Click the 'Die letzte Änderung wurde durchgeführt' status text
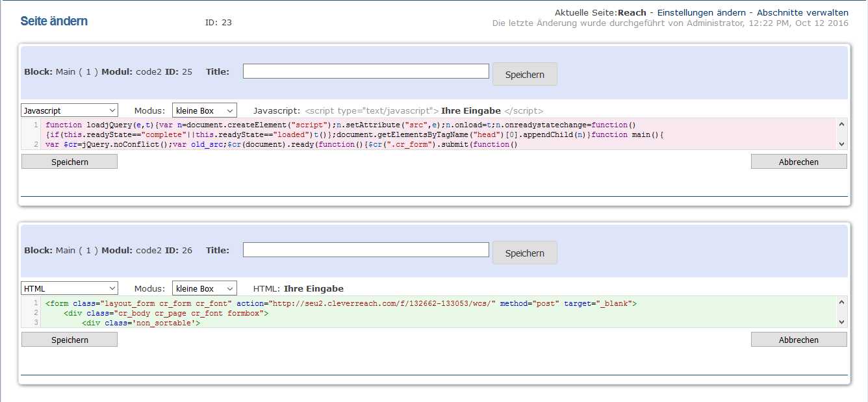Image resolution: width=868 pixels, height=402 pixels. tap(670, 23)
